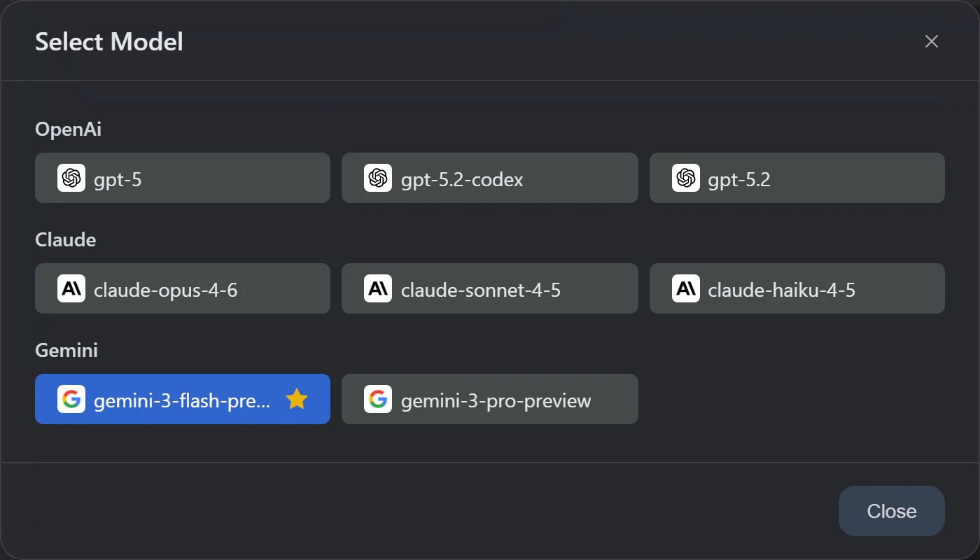
Task: Click the Anthropic logo beside claude-opus-4-6
Action: pos(71,288)
